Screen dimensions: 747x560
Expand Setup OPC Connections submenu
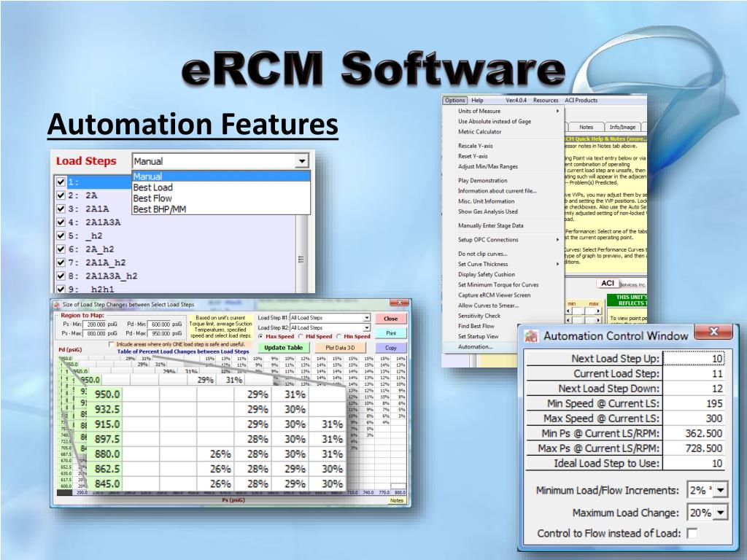503,239
